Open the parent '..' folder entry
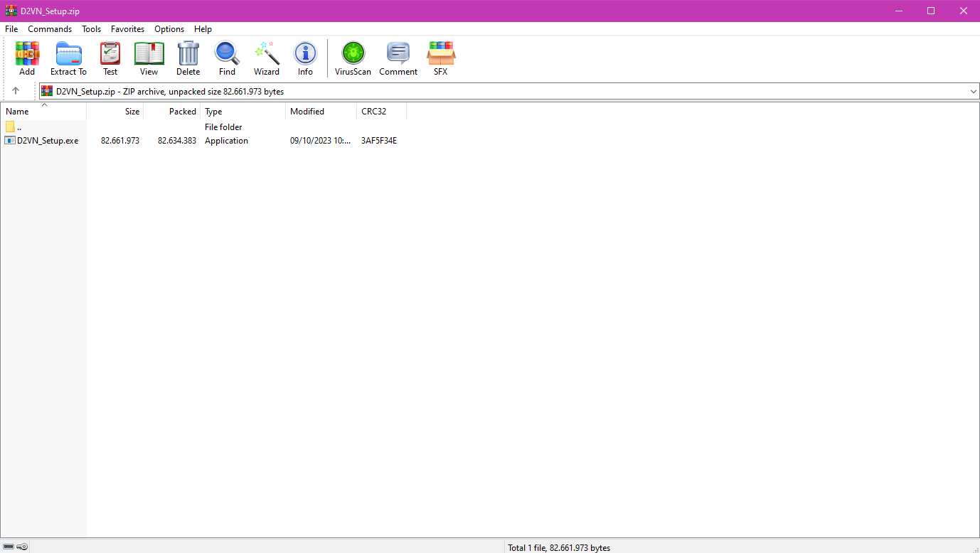The width and height of the screenshot is (980, 553). click(x=18, y=127)
